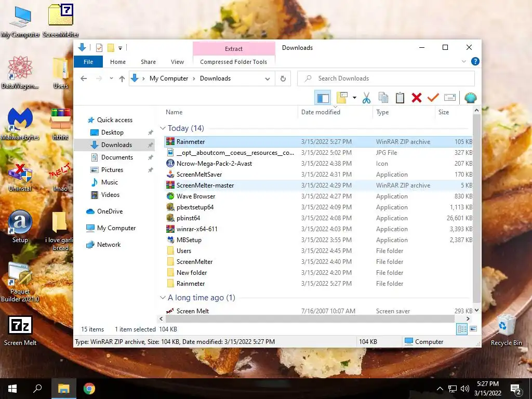Open the notification center icon
This screenshot has width=532, height=399.
pos(516,389)
